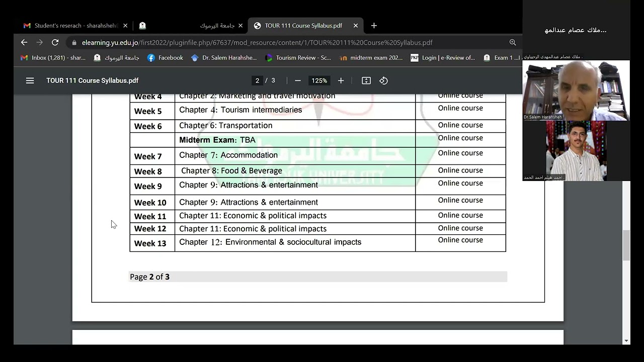This screenshot has width=644, height=362.
Task: Click 'Midterm Exam: TBA' text
Action: click(x=217, y=140)
